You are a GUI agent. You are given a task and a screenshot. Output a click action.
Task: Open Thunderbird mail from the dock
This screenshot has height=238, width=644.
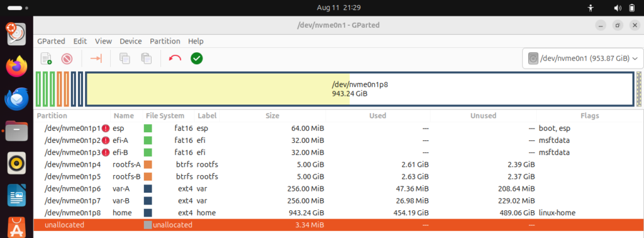coord(17,99)
